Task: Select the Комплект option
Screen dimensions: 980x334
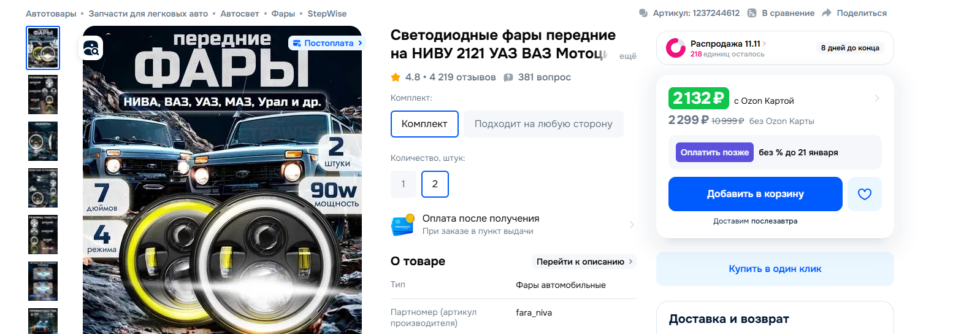Action: click(x=424, y=124)
